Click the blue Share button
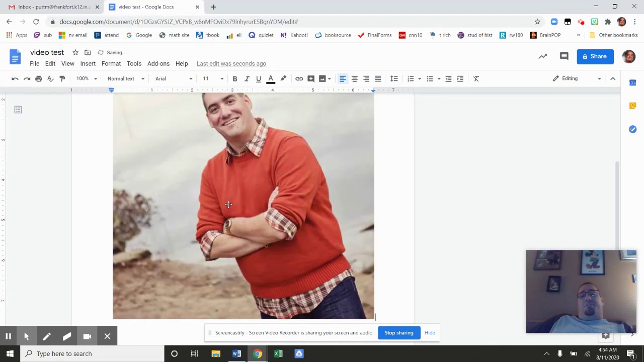 (595, 56)
